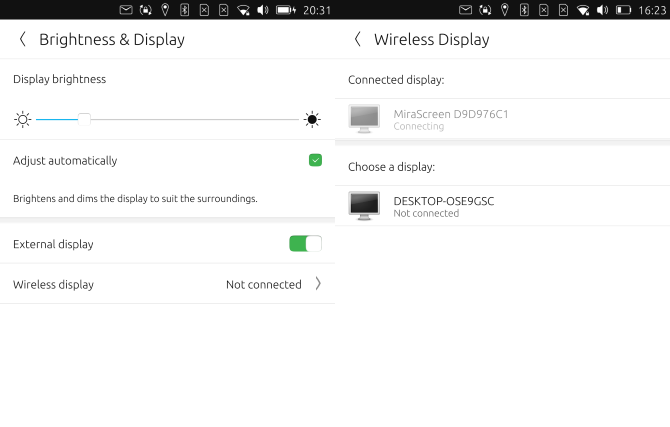Open battery indicator in the 16:23 status bar
This screenshot has width=670, height=427.
pos(623,10)
